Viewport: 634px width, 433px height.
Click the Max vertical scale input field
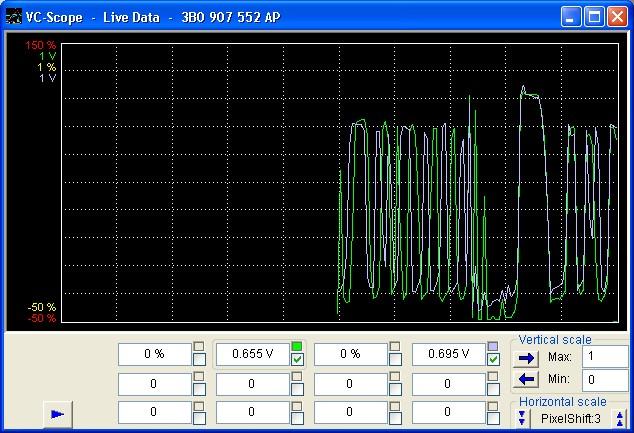[x=604, y=357]
